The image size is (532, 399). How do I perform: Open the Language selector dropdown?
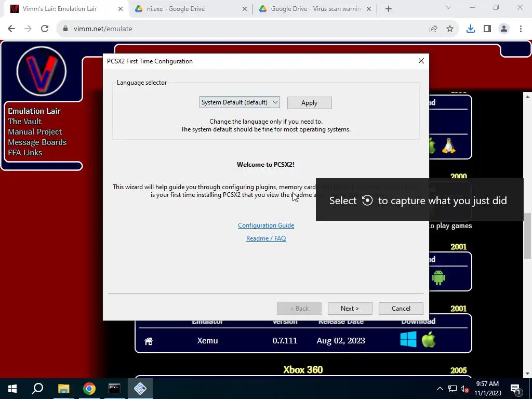[240, 102]
